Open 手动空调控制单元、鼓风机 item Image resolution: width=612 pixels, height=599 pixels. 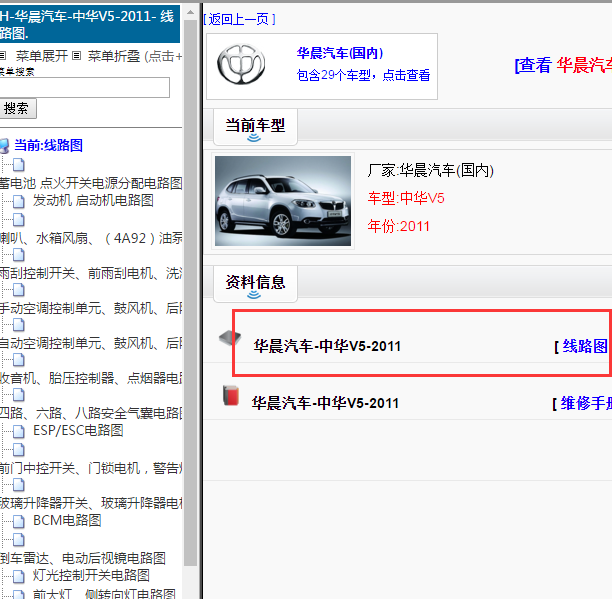(91, 308)
